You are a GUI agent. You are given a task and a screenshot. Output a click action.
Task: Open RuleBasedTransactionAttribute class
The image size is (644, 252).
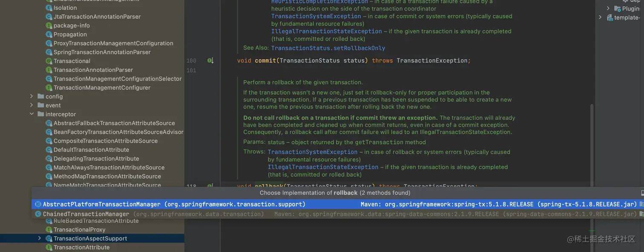click(96, 221)
